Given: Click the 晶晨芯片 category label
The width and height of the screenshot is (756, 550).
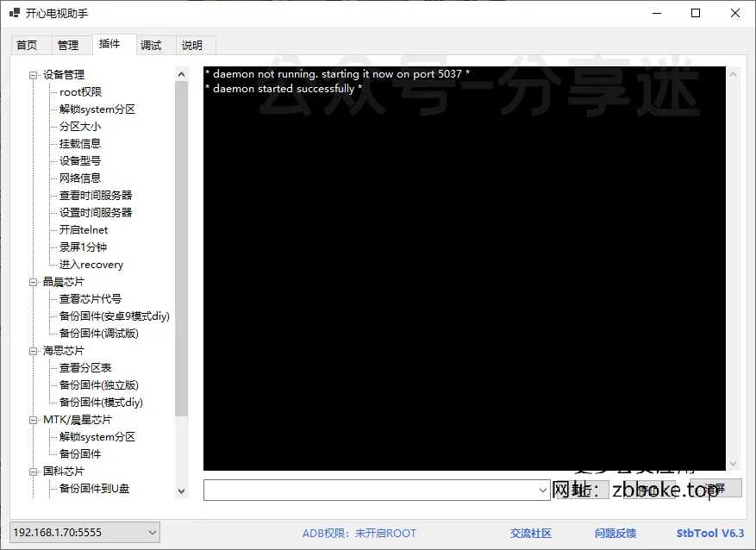Looking at the screenshot, I should pyautogui.click(x=64, y=282).
